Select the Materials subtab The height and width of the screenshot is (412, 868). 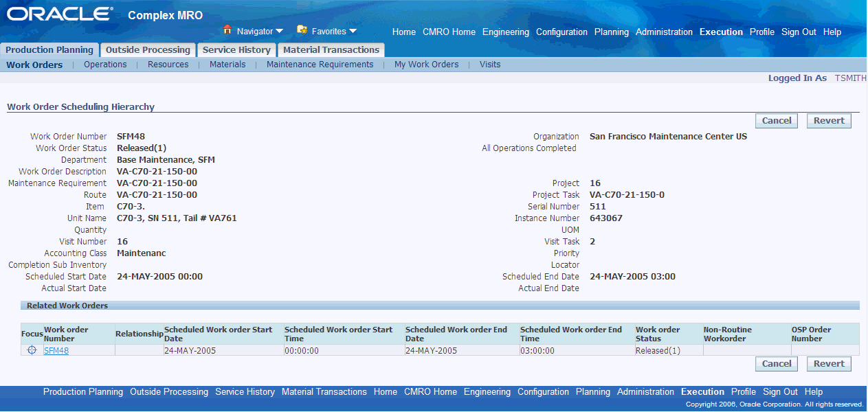coord(227,65)
